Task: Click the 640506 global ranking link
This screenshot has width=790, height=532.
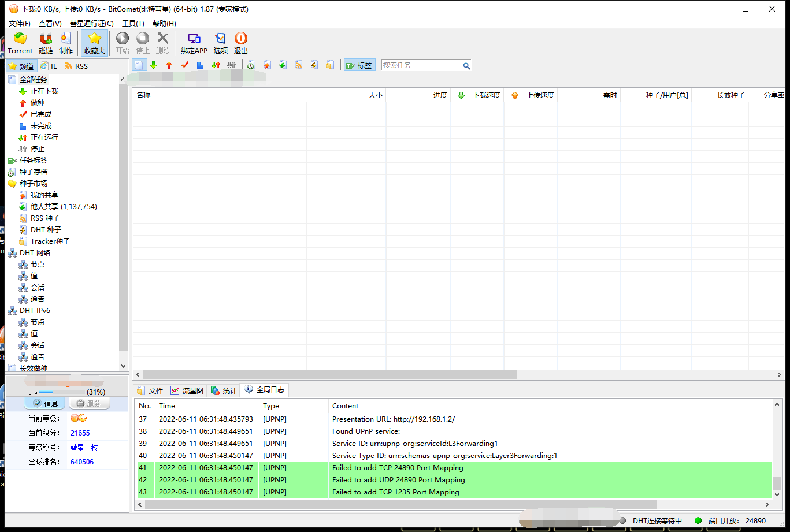Action: coord(81,462)
